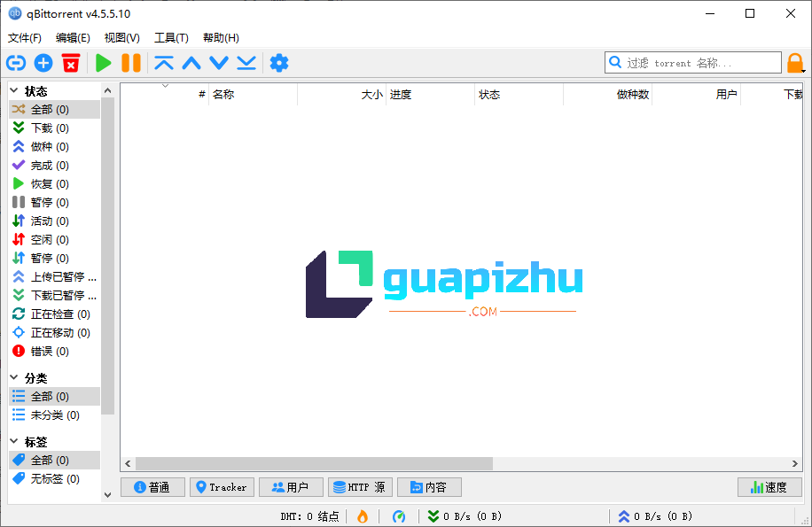Sort by 用户 column header
This screenshot has width=812, height=527.
[x=697, y=94]
